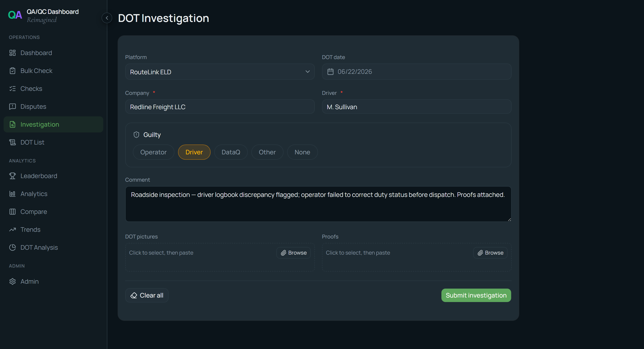Open the Leaderboard page

coord(53,176)
